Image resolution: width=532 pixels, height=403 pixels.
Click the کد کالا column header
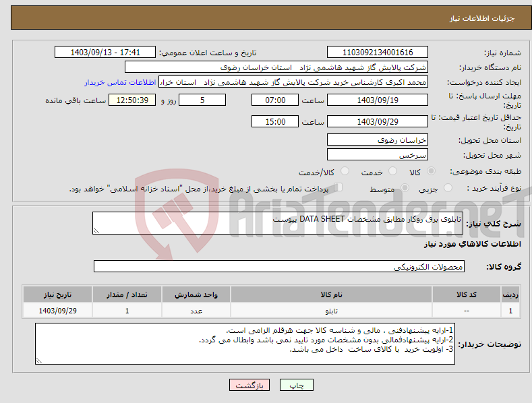[x=467, y=294]
